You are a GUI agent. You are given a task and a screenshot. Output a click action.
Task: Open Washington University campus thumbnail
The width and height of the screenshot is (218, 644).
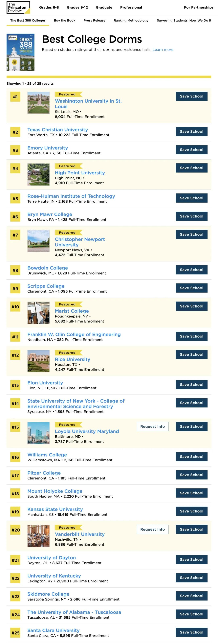pos(38,103)
